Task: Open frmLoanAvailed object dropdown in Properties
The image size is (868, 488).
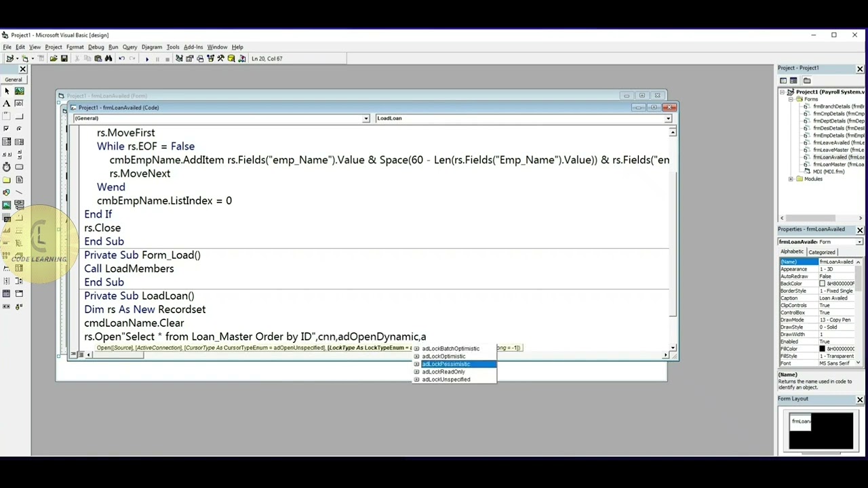Action: pyautogui.click(x=859, y=242)
